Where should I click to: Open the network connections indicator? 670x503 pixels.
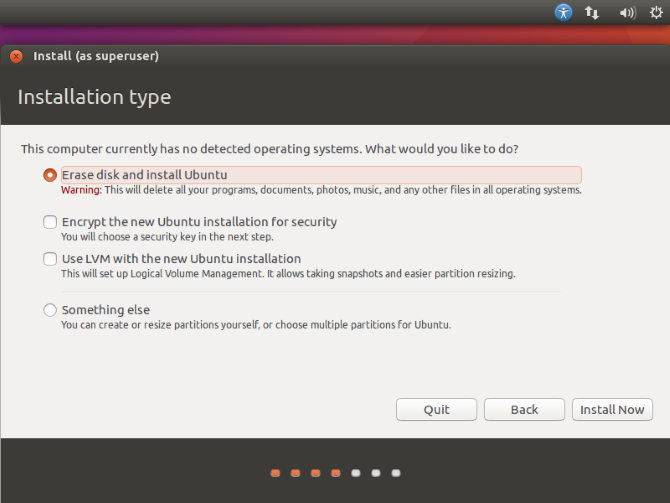(x=592, y=13)
